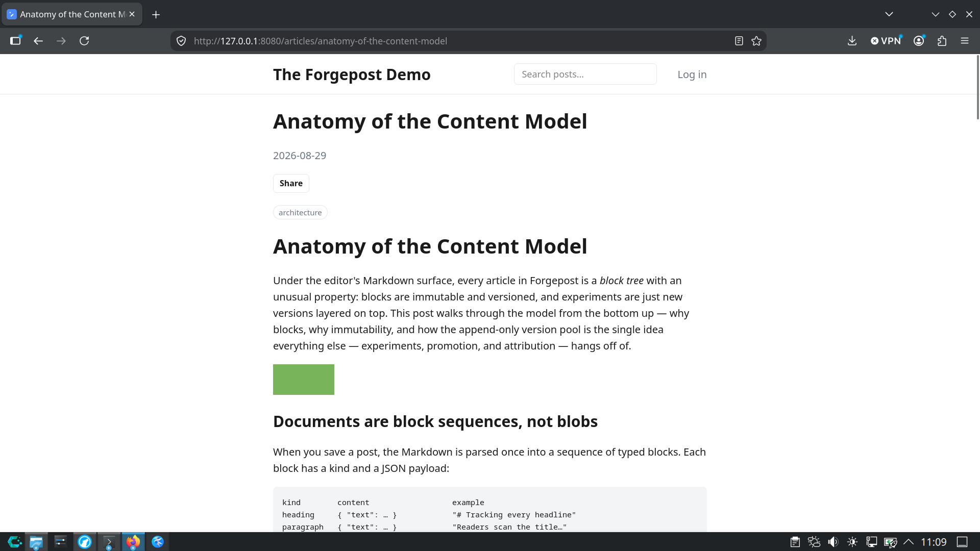Launch Firefox from the taskbar
The image size is (980, 551).
coord(133,542)
